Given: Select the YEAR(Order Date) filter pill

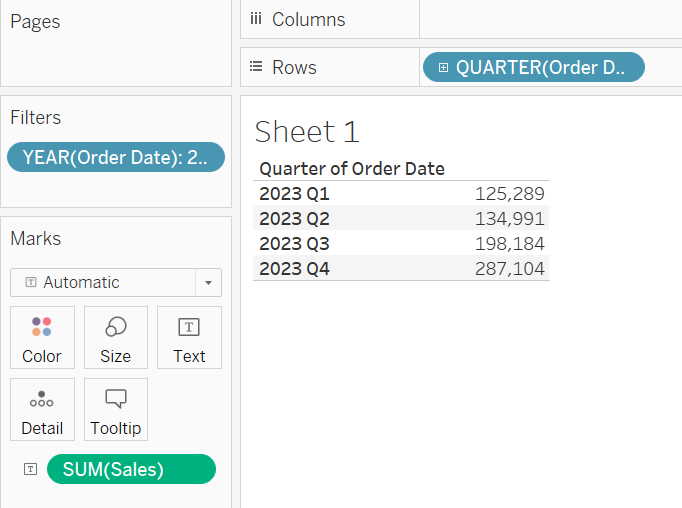Looking at the screenshot, I should 116,157.
